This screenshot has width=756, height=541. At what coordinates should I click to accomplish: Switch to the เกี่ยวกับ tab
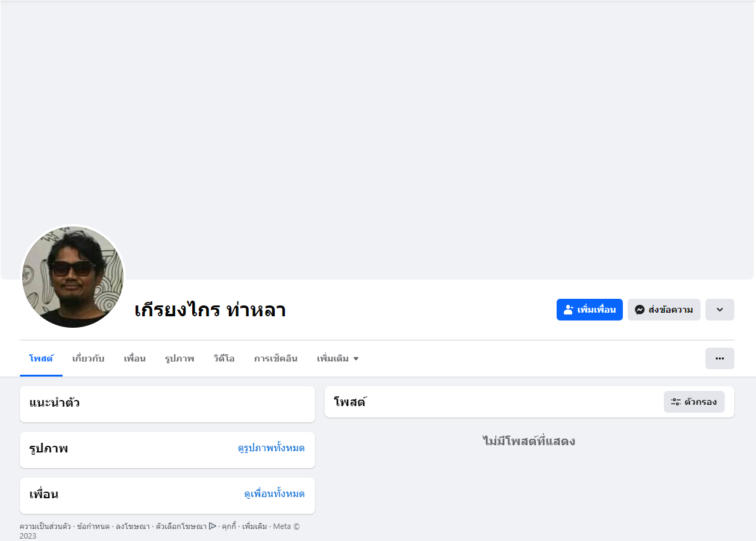coord(89,358)
